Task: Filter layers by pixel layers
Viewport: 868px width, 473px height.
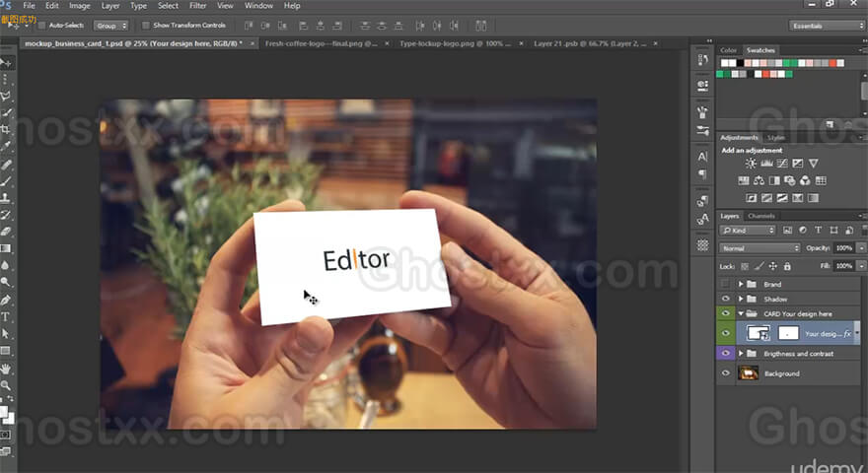Action: point(788,231)
